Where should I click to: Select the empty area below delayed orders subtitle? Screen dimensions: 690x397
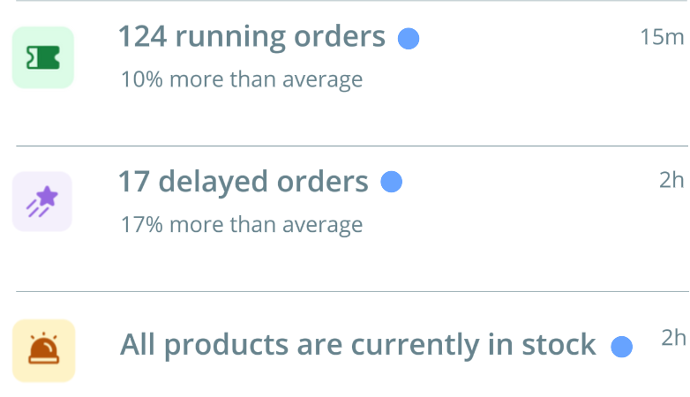(352, 264)
